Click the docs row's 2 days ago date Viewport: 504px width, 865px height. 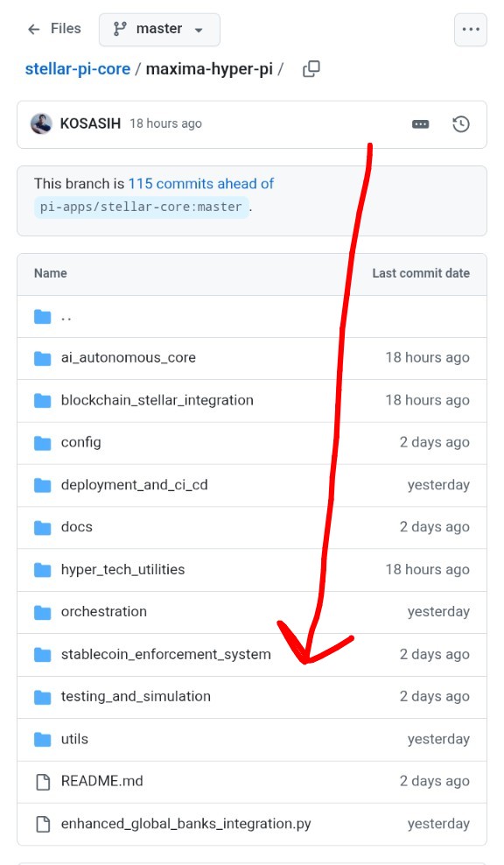pos(435,527)
